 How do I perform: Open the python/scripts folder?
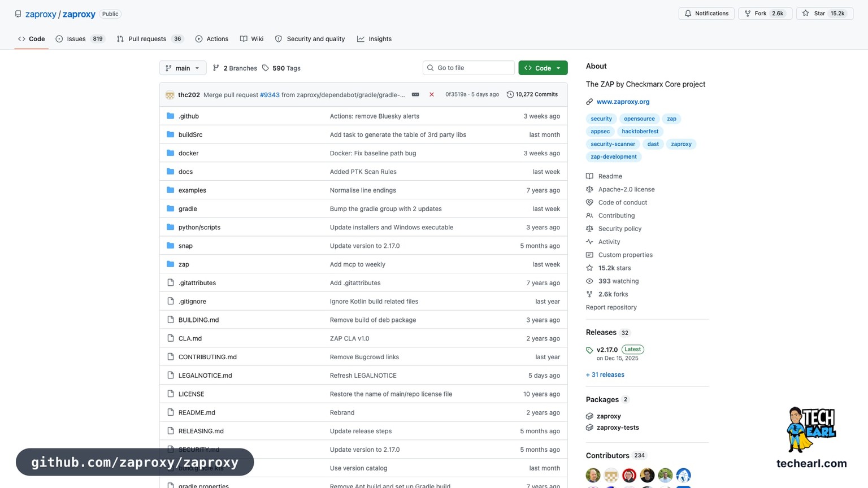coord(199,227)
